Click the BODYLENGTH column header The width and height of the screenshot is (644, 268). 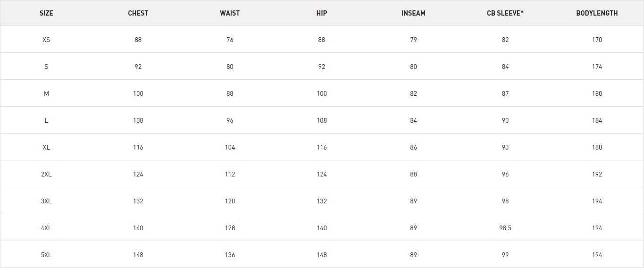pos(597,13)
